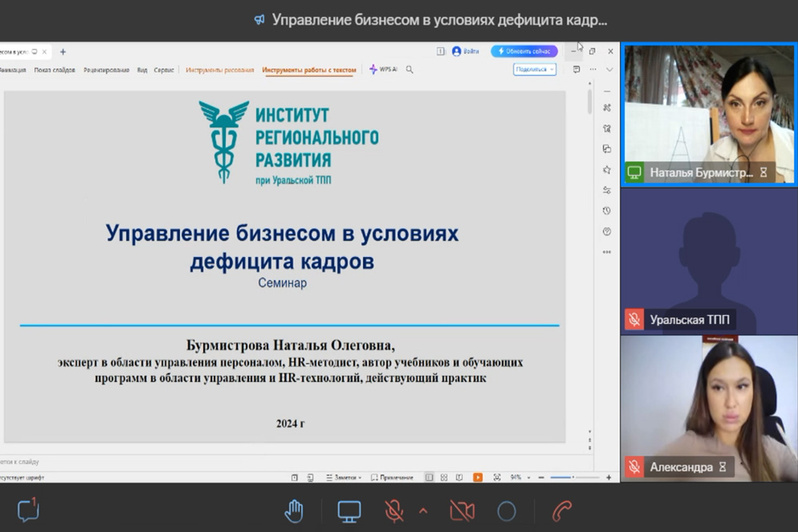Click the search magnifier in ribbon

[x=409, y=69]
